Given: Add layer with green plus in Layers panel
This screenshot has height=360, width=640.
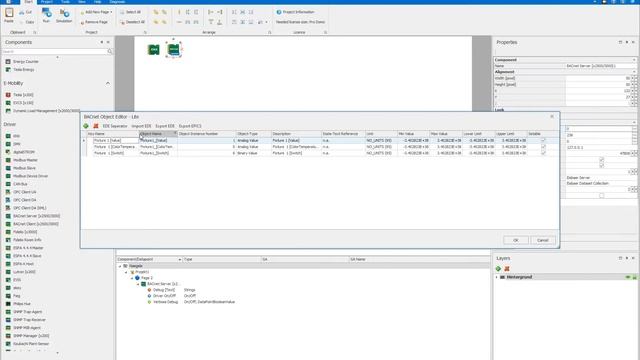Looking at the screenshot, I should (x=498, y=269).
